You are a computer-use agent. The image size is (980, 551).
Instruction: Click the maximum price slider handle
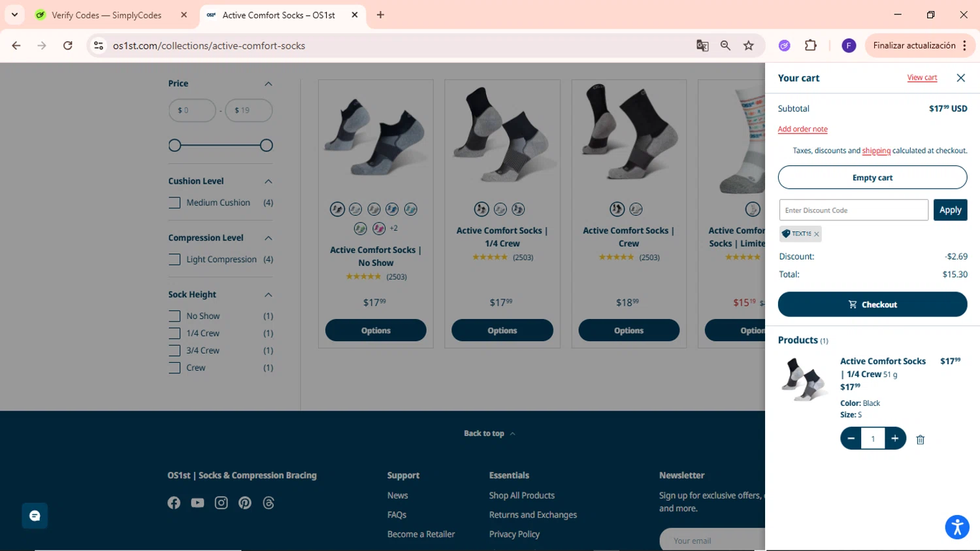pos(266,146)
